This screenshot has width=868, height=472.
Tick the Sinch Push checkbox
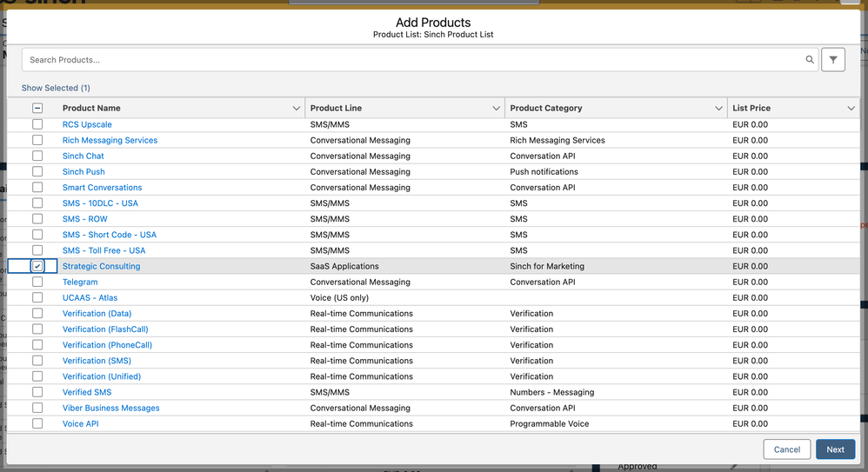pyautogui.click(x=37, y=171)
